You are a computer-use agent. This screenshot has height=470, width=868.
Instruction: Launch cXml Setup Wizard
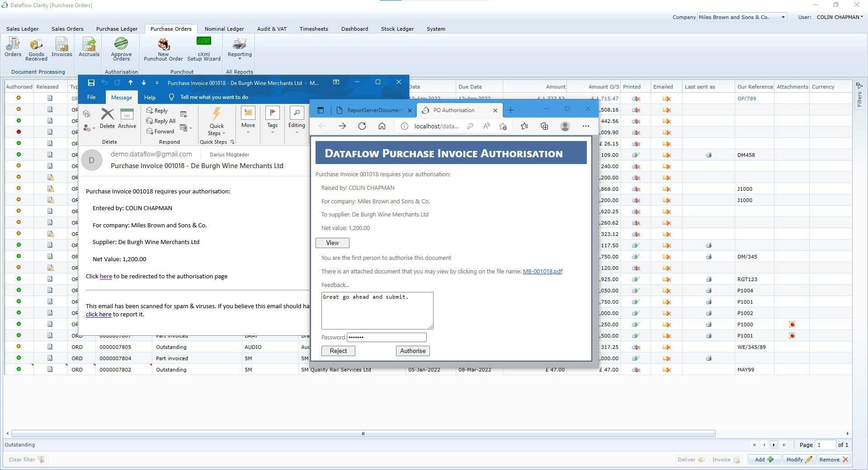(x=204, y=50)
